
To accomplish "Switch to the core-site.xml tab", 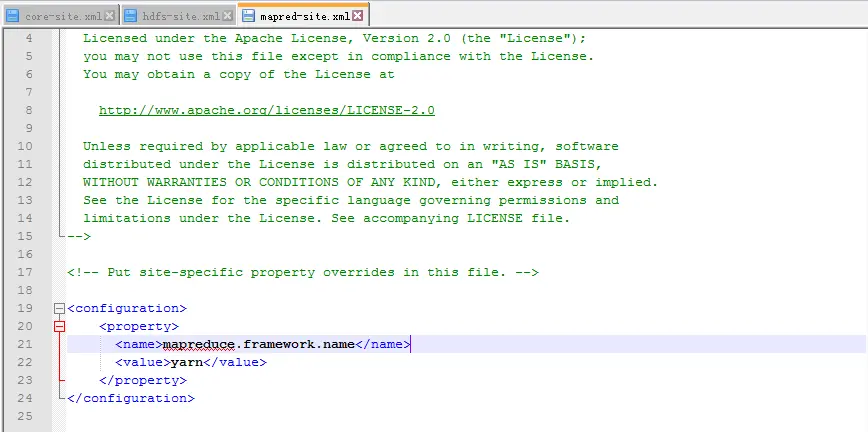I will pos(60,16).
